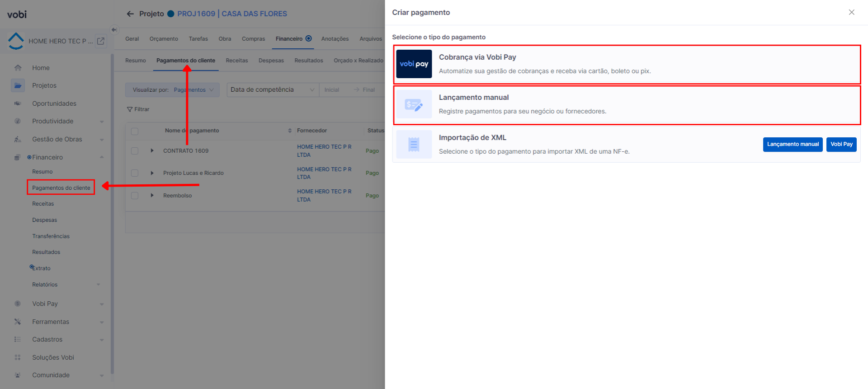
Task: Select the Lançamento manual payment type
Action: pyautogui.click(x=627, y=105)
